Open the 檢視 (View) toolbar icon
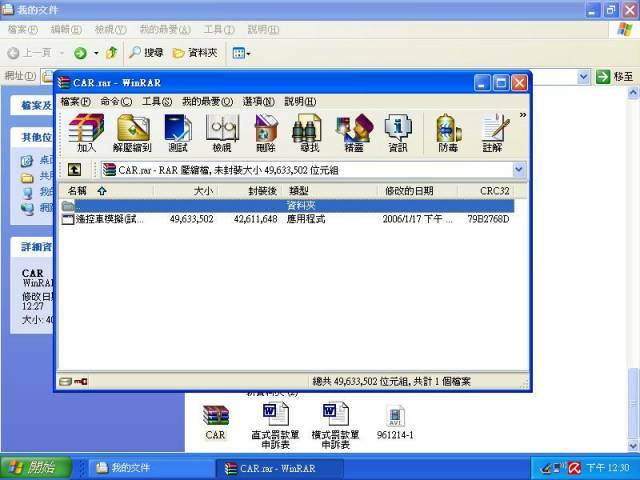This screenshot has height=480, width=640. (221, 133)
